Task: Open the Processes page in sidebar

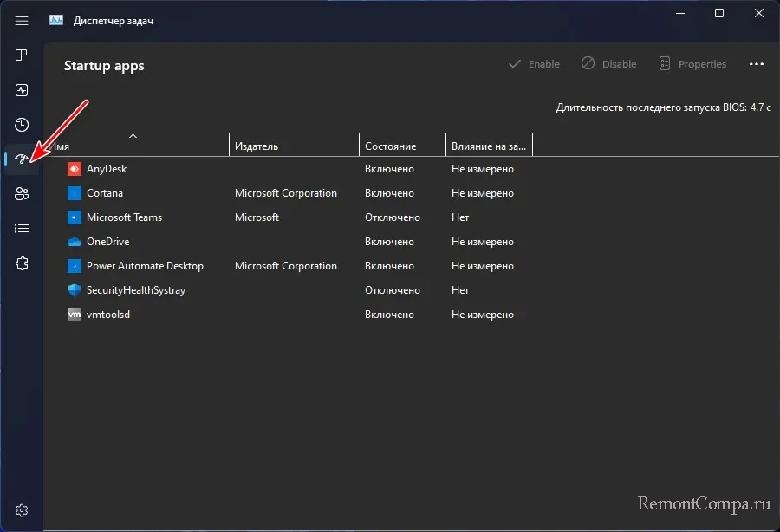Action: (22, 55)
